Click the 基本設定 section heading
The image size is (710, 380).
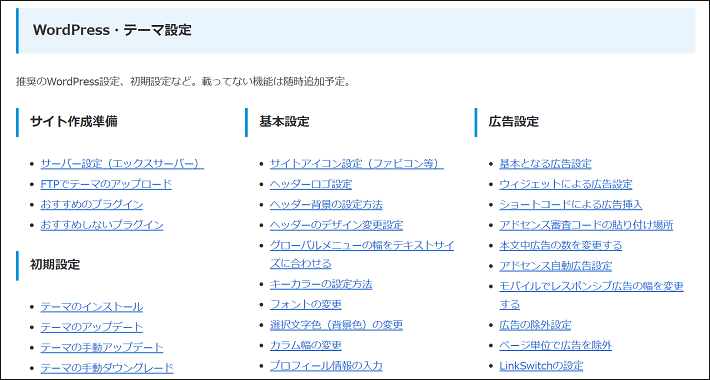[x=284, y=122]
